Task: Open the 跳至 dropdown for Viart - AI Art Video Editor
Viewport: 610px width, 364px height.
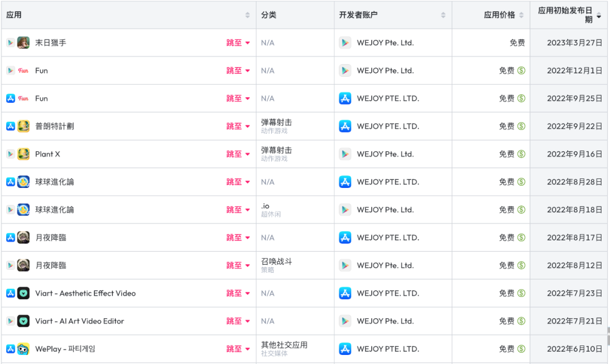Action: (x=238, y=321)
